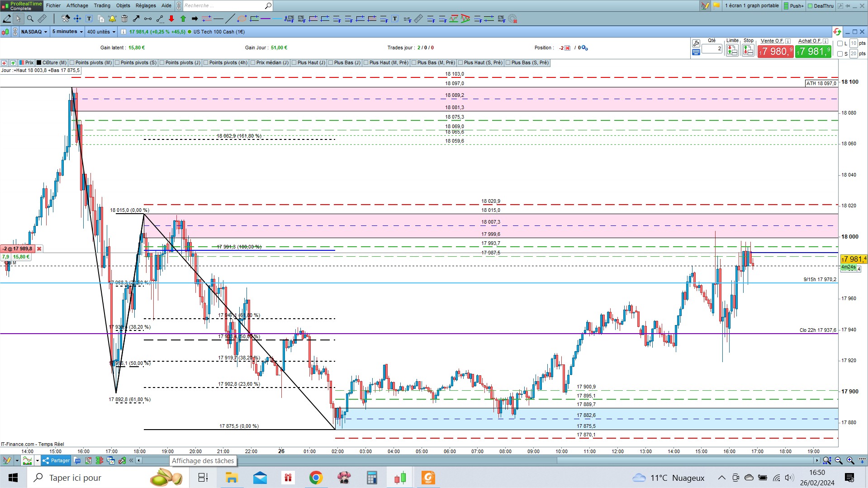Open the chart comments bubble icon
The height and width of the screenshot is (488, 868).
77,460
